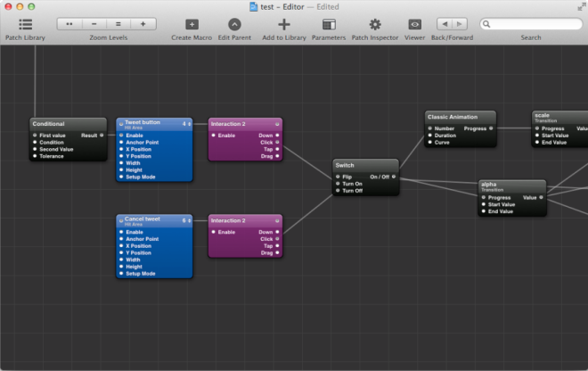This screenshot has height=371, width=588.
Task: Open the Patch Library list icon
Action: point(25,24)
